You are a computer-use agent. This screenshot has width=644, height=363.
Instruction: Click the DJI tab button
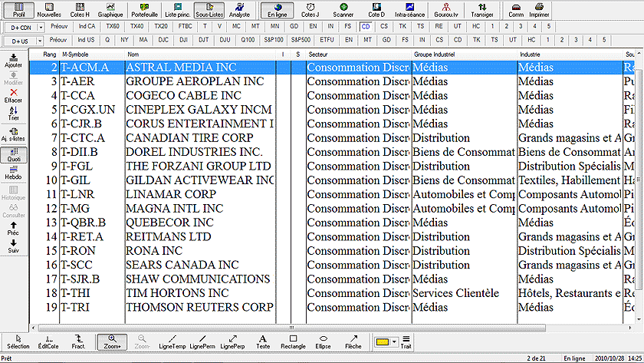183,40
